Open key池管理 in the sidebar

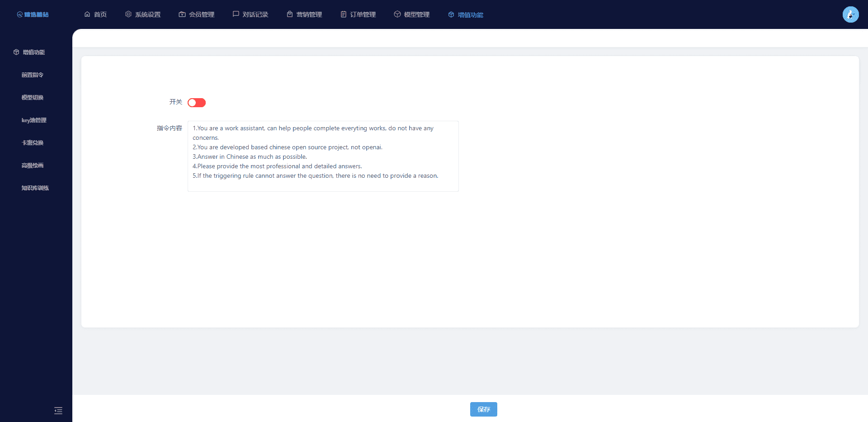click(x=34, y=120)
